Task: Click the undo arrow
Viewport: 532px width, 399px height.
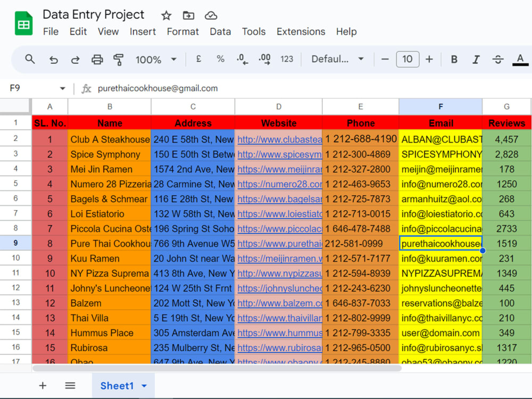Action: (53, 60)
